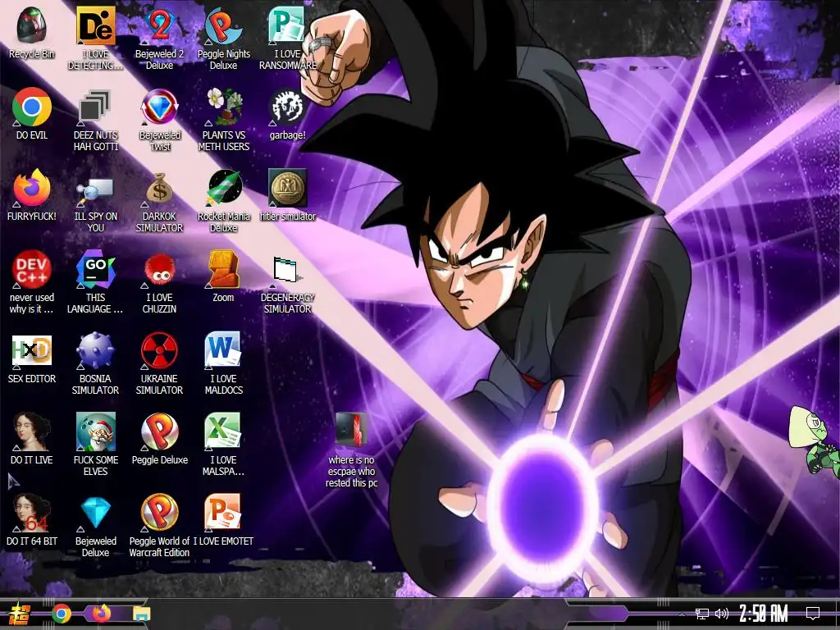840x630 pixels.
Task: Open the DEGENERACY SIMULATOR shortcut
Action: (x=287, y=271)
